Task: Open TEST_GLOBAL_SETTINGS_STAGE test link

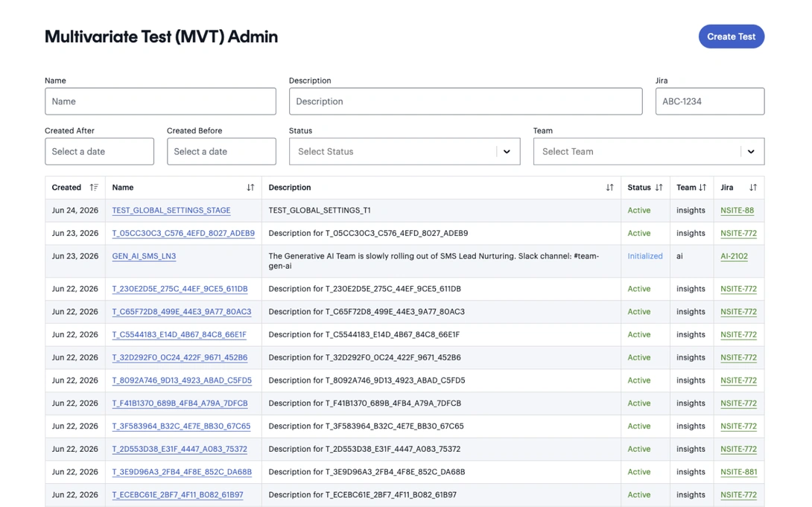Action: (x=171, y=211)
